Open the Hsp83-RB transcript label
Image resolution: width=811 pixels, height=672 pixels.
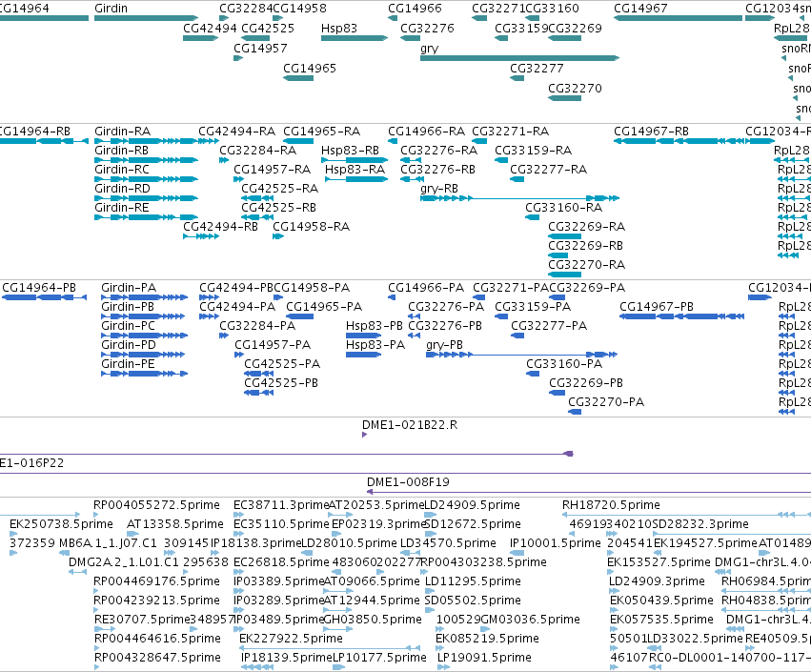(350, 151)
